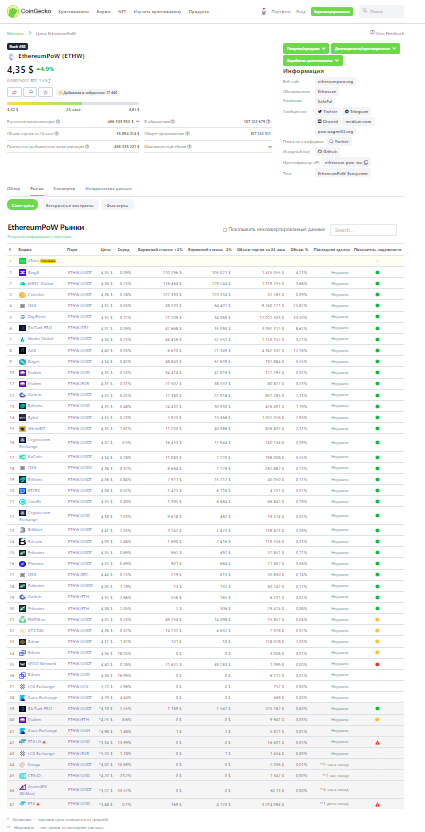425x832 pixels.
Task: Open the Telegram community chip
Action: click(x=356, y=111)
